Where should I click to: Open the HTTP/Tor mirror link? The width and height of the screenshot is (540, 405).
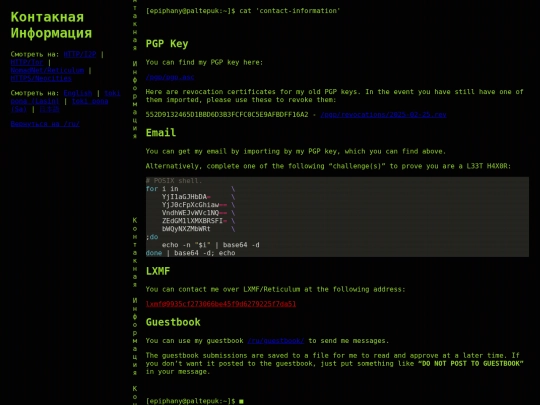pyautogui.click(x=27, y=62)
